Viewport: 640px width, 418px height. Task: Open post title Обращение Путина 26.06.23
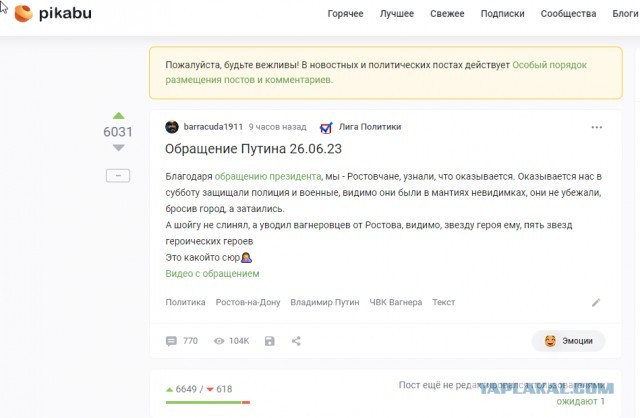coord(253,149)
